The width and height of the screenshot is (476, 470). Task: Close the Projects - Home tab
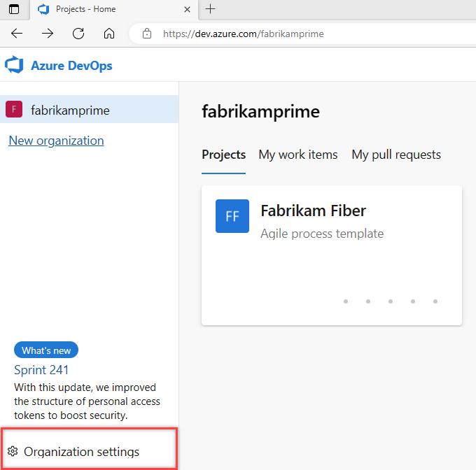point(188,9)
